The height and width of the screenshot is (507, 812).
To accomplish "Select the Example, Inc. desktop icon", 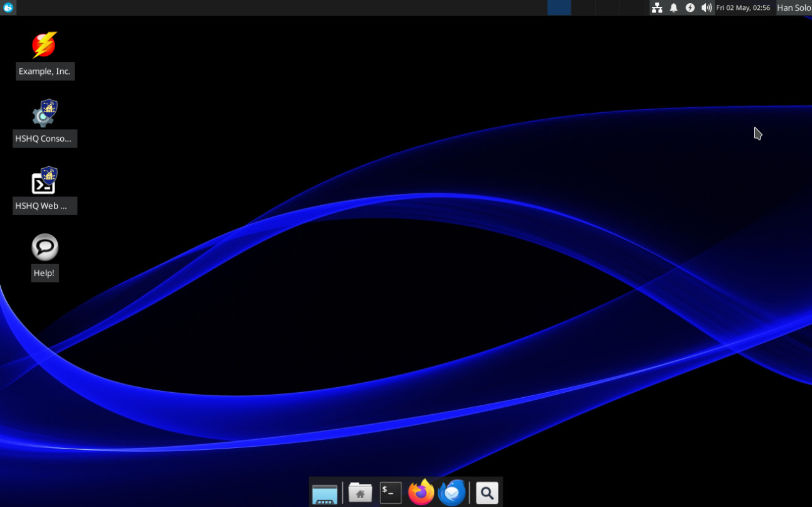I will pos(45,46).
